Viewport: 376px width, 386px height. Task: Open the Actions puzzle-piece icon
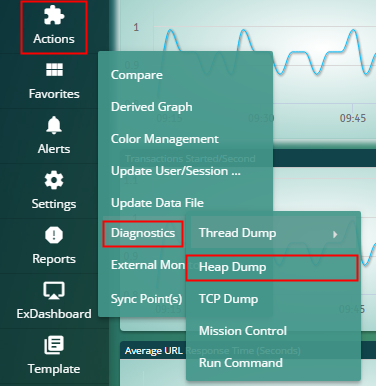pos(54,15)
